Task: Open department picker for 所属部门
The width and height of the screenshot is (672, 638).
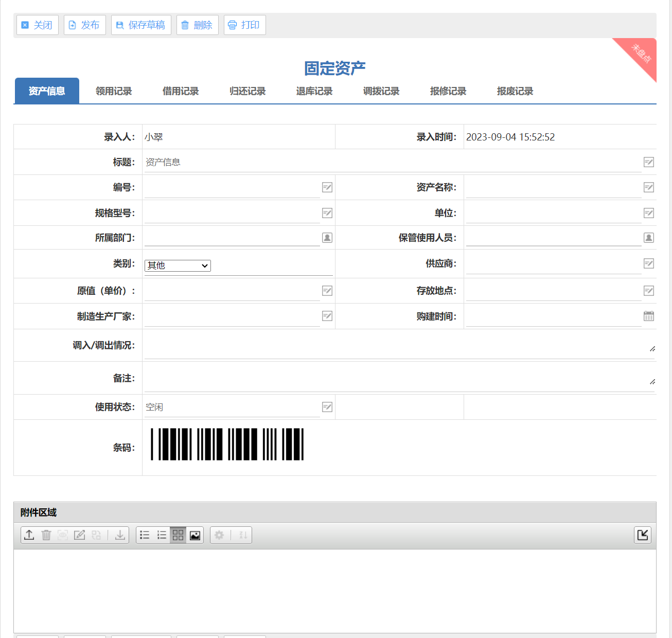Action: (x=327, y=238)
